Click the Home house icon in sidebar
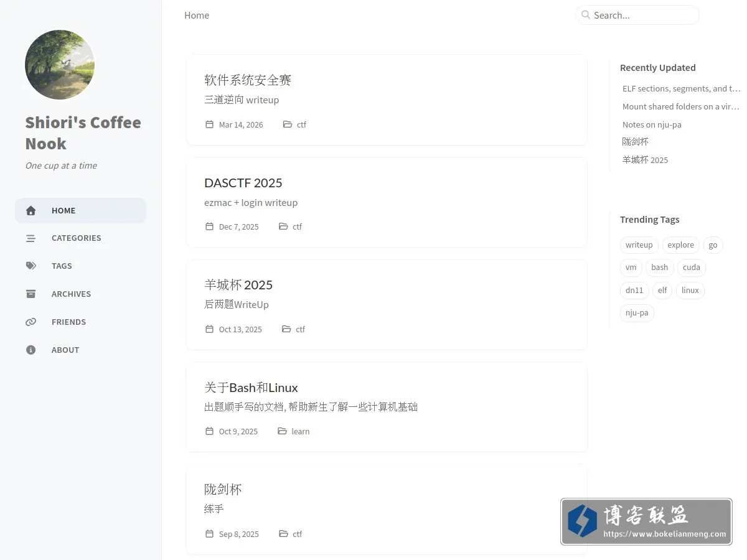747x560 pixels. (31, 210)
